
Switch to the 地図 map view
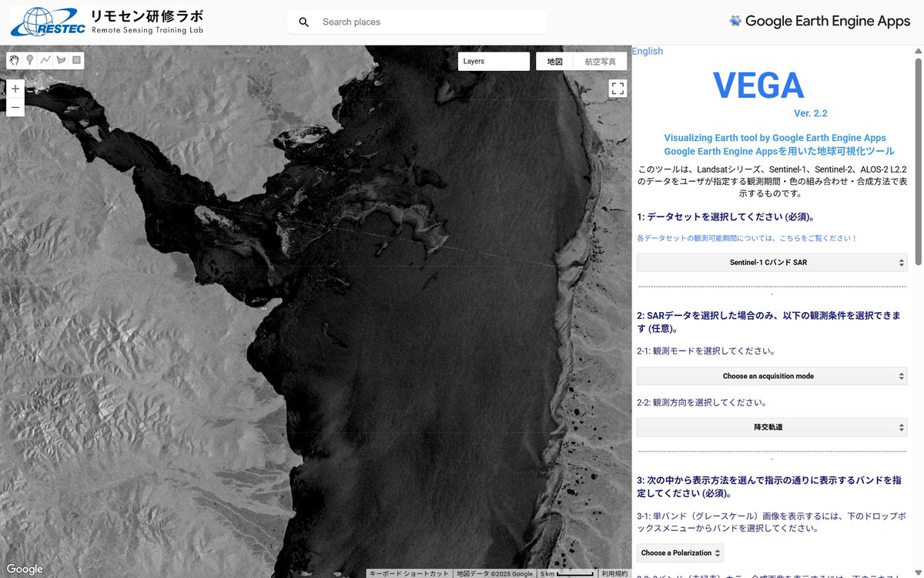click(x=555, y=61)
